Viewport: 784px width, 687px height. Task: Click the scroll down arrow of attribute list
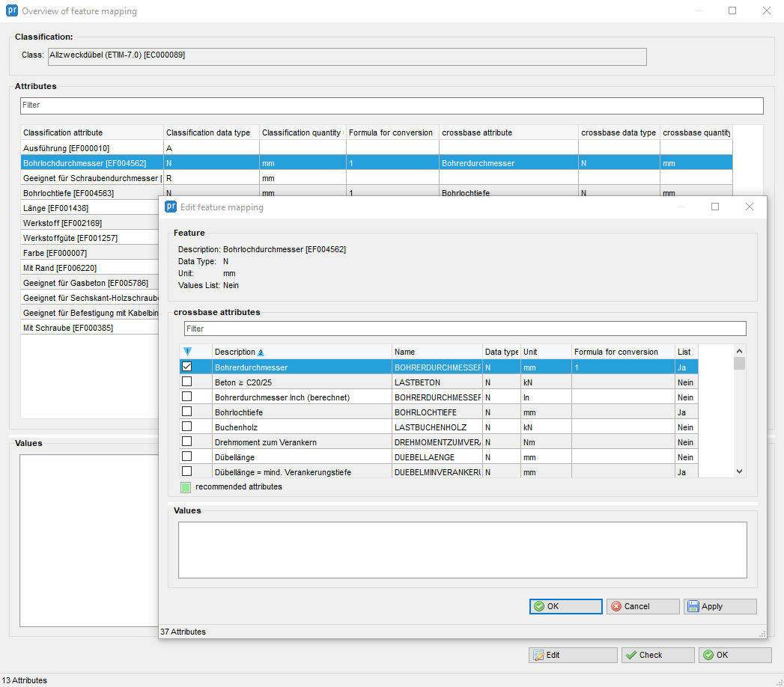[740, 471]
